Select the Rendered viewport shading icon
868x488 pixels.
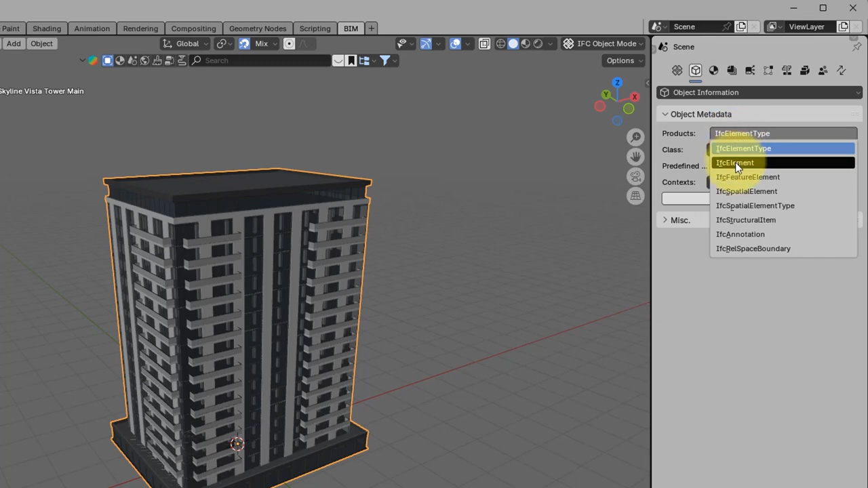click(538, 43)
